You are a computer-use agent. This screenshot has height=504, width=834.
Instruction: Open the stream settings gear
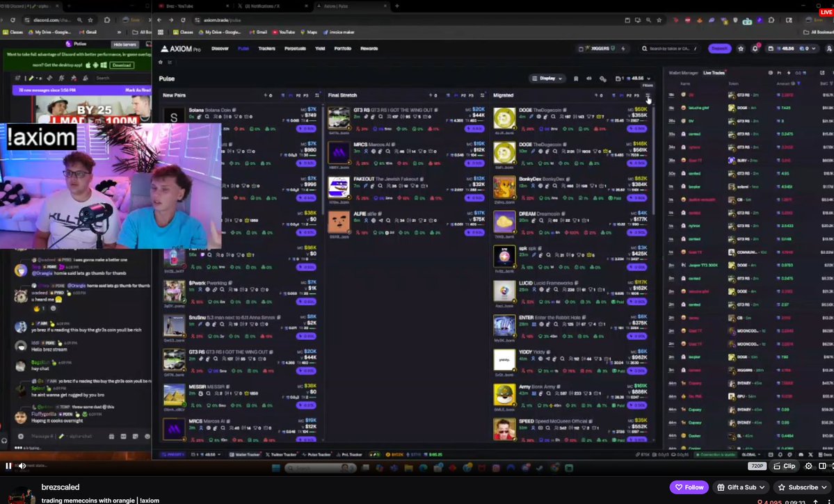(808, 466)
